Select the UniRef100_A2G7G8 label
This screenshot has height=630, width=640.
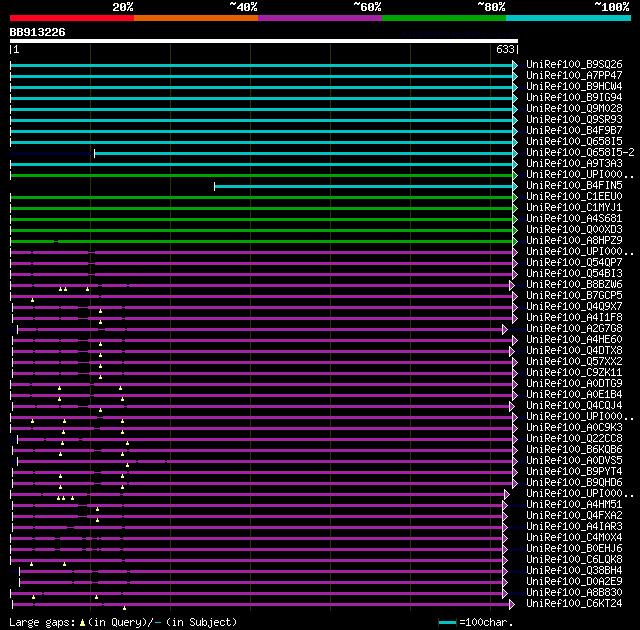coord(574,329)
